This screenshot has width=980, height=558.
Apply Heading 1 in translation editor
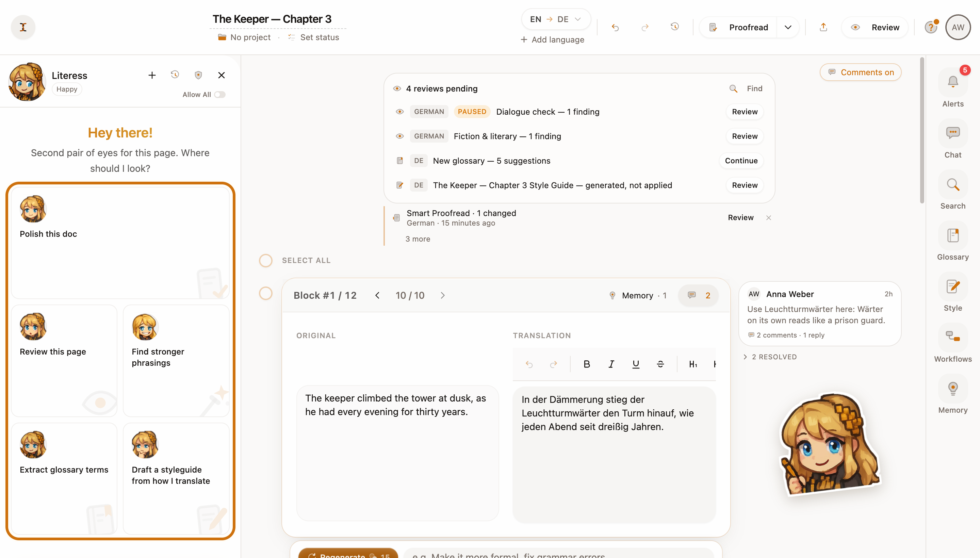point(693,364)
